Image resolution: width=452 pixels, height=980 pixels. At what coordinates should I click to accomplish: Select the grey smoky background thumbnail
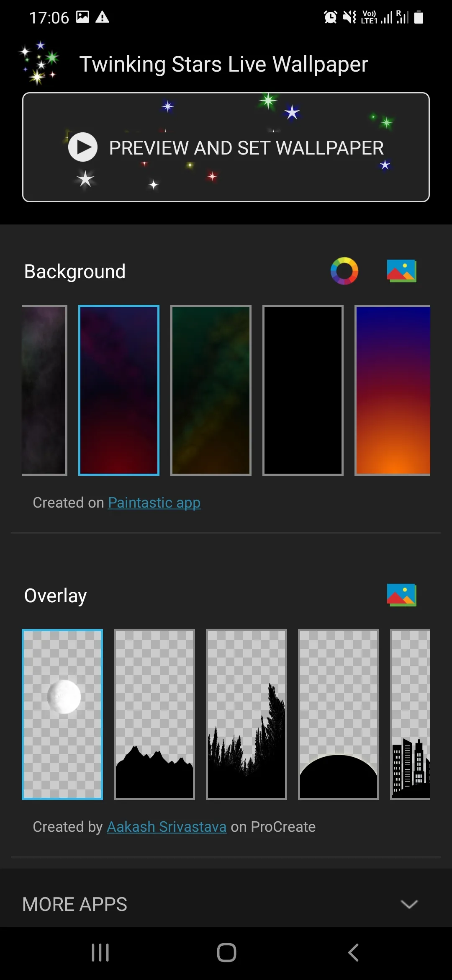click(x=44, y=390)
